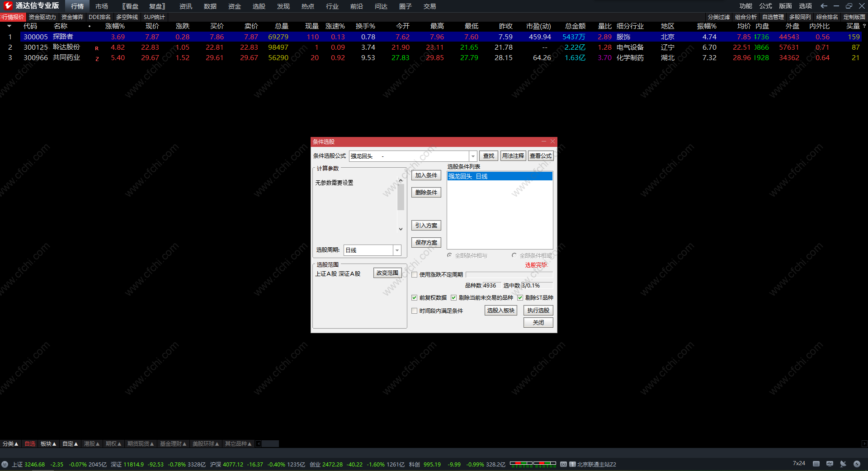The height and width of the screenshot is (471, 868).
Task: Enable the 使用涨跌不定周期 checkbox
Action: pos(414,275)
